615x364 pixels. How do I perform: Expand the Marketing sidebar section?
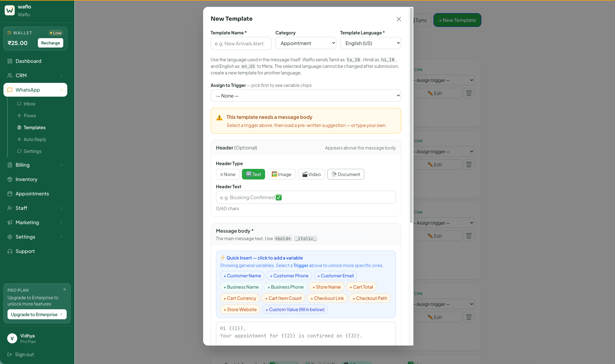(35, 222)
